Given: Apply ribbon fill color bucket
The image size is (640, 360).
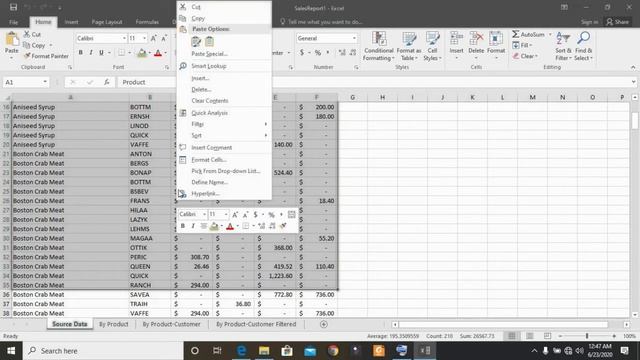Looking at the screenshot, I should coord(142,53).
